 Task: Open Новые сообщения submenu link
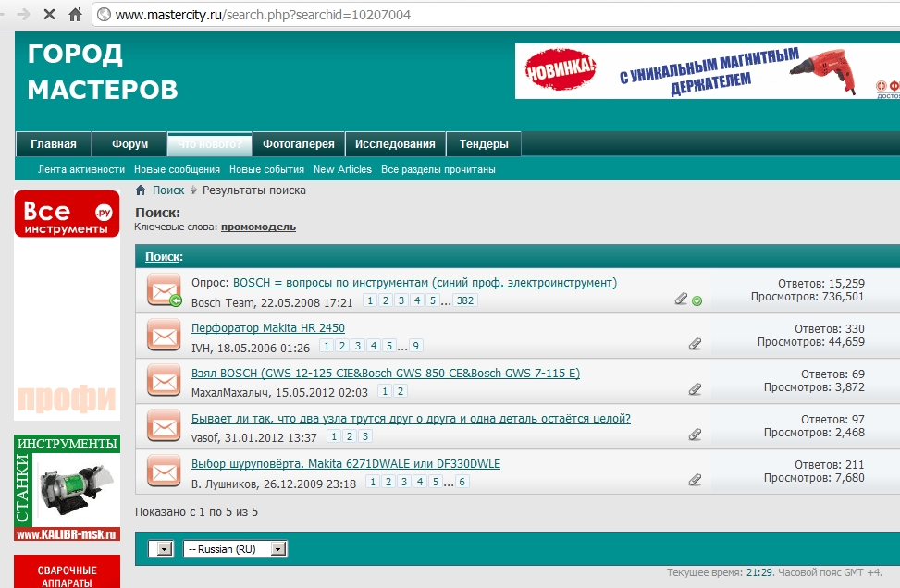click(177, 169)
